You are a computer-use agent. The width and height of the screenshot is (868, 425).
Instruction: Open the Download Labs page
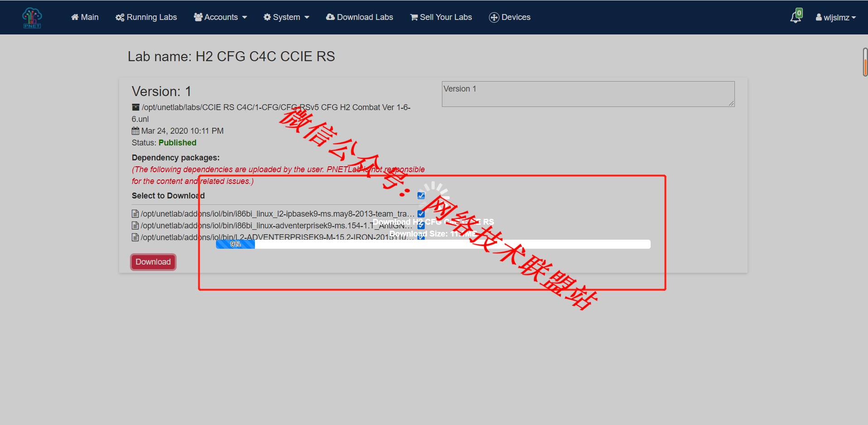click(x=360, y=17)
